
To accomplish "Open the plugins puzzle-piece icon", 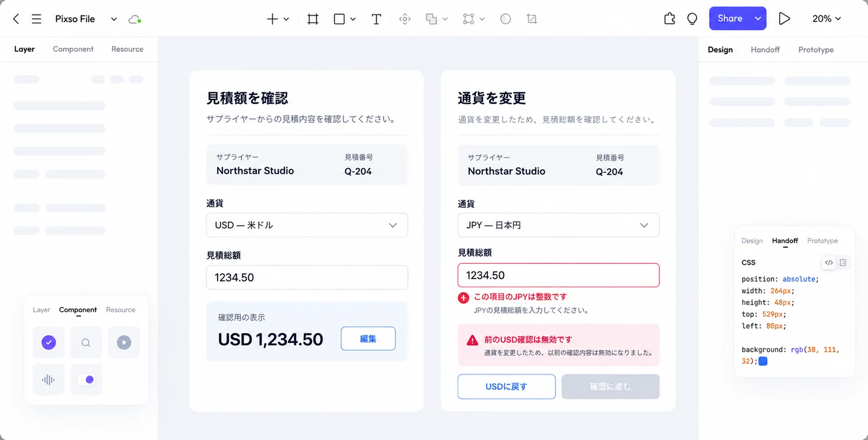I will (669, 19).
